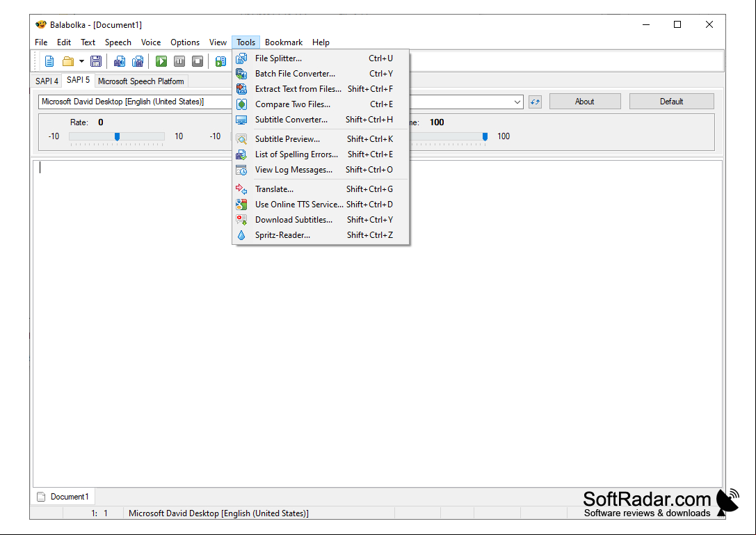Open View Log Messages
The width and height of the screenshot is (756, 535).
321,170
